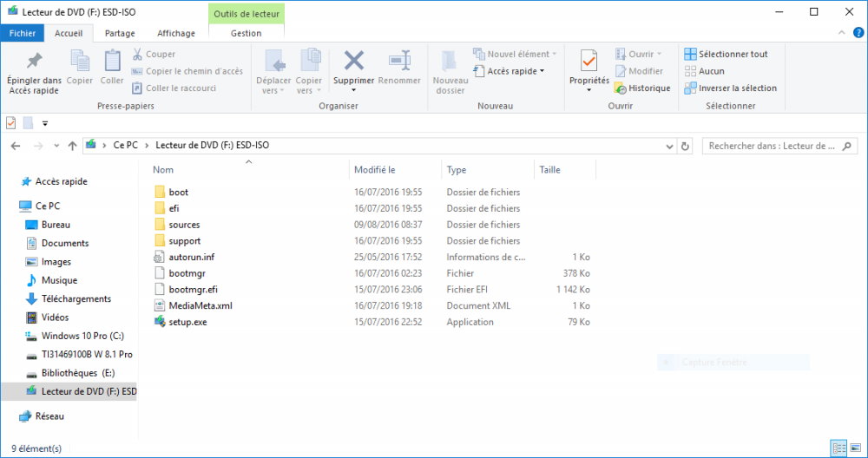Click the Outils de lecteur contextual tab
868x458 pixels.
[x=247, y=14]
